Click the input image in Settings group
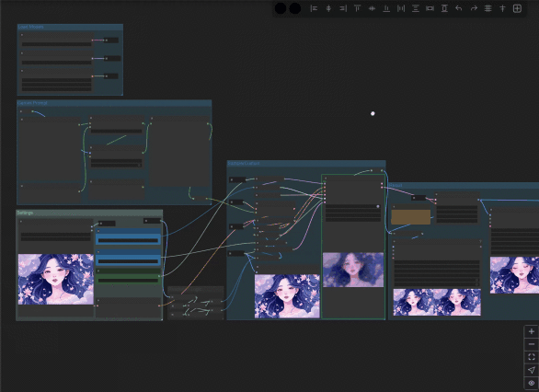The width and height of the screenshot is (539, 392). pos(56,279)
